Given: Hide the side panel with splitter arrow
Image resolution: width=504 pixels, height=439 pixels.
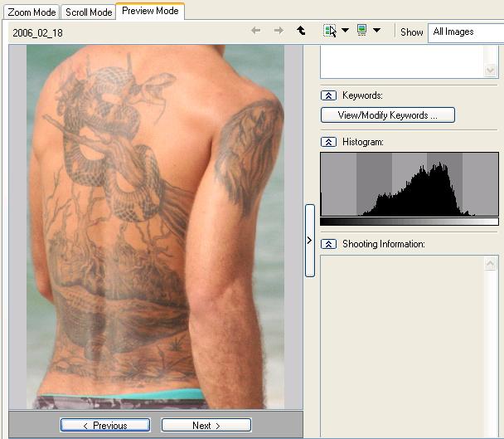Looking at the screenshot, I should coord(309,241).
